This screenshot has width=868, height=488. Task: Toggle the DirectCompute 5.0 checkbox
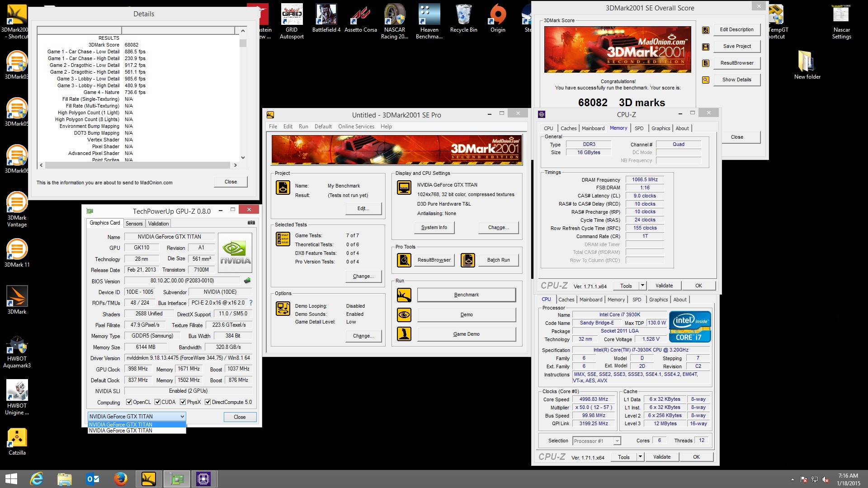click(208, 402)
